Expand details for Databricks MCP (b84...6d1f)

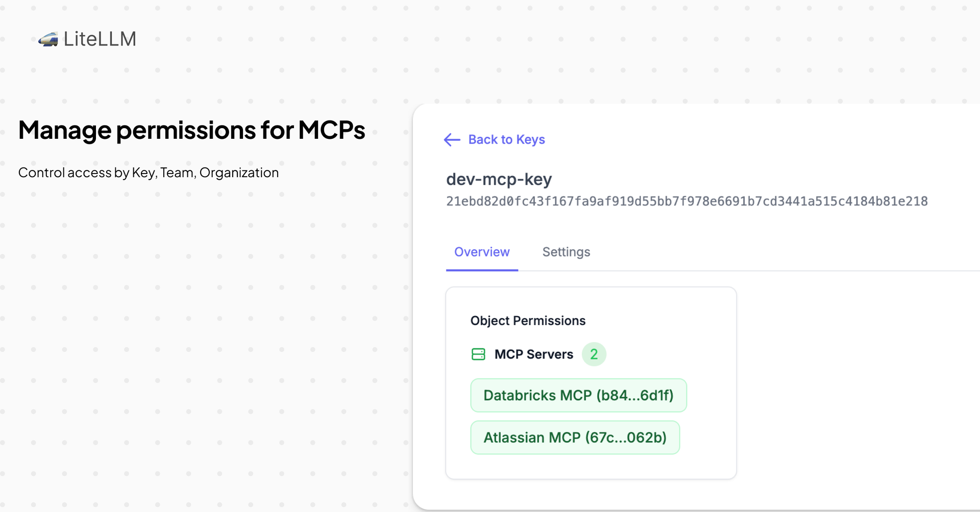[578, 395]
